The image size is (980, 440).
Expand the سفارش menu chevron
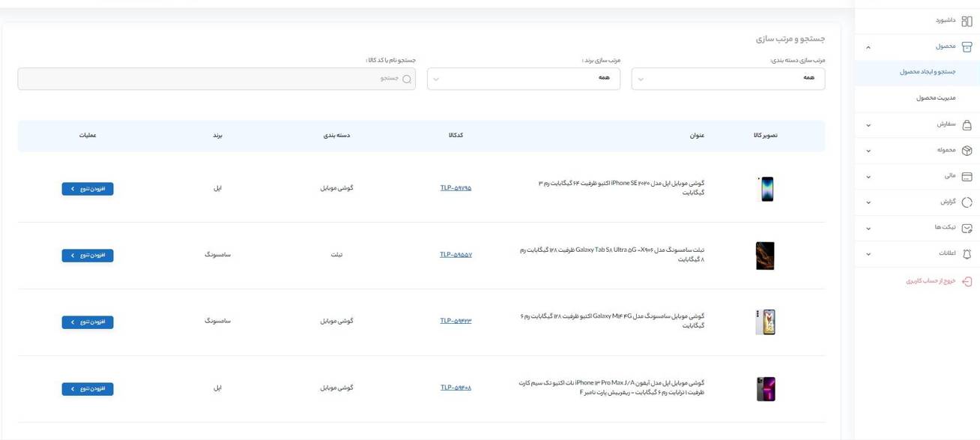[868, 125]
